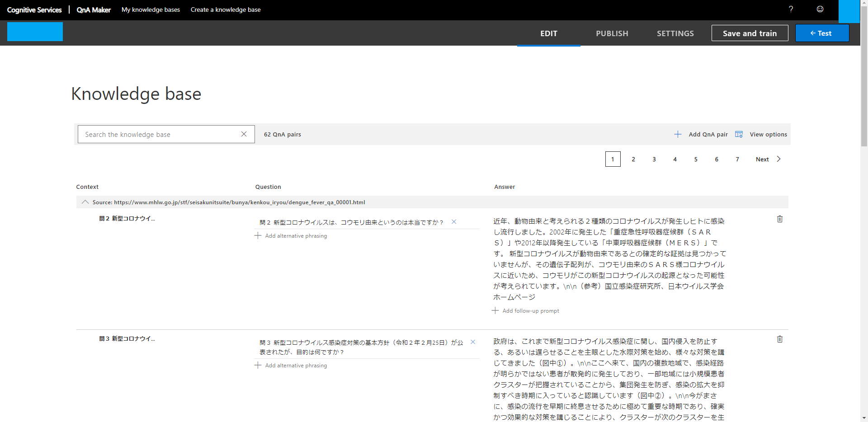Open the feedback smiley icon
Viewport: 868px width, 422px height.
click(820, 9)
